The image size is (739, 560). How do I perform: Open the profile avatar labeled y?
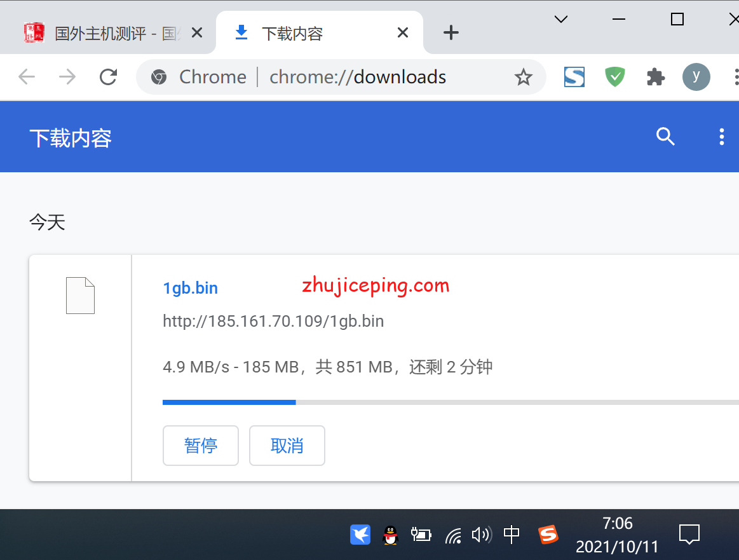point(696,77)
